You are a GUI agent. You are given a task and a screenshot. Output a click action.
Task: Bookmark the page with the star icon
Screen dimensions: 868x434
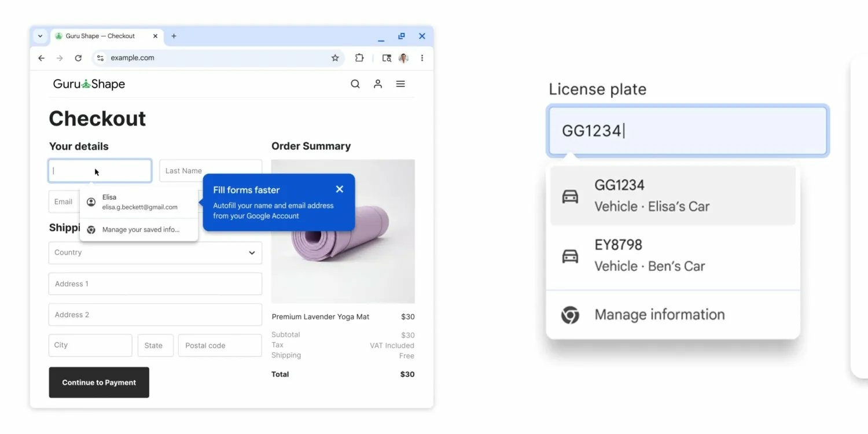coord(336,58)
